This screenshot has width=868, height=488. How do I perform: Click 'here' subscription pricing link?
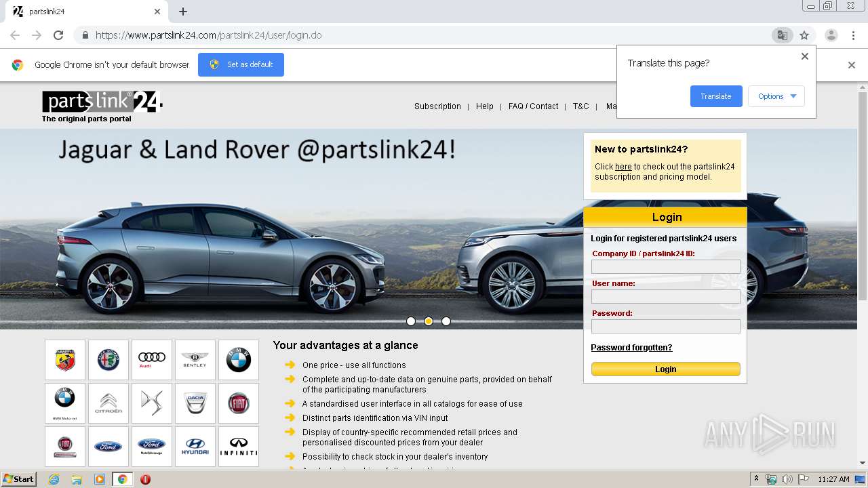coord(623,167)
